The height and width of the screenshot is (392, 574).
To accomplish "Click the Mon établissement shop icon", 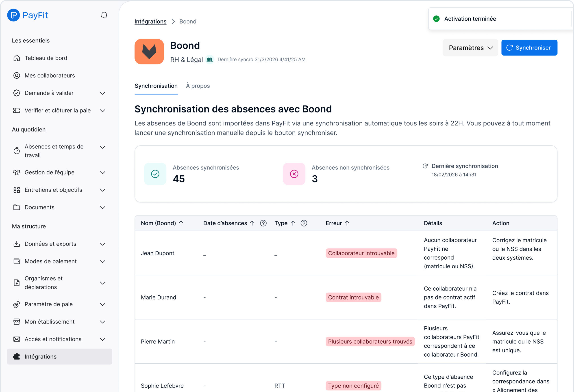I will point(17,322).
